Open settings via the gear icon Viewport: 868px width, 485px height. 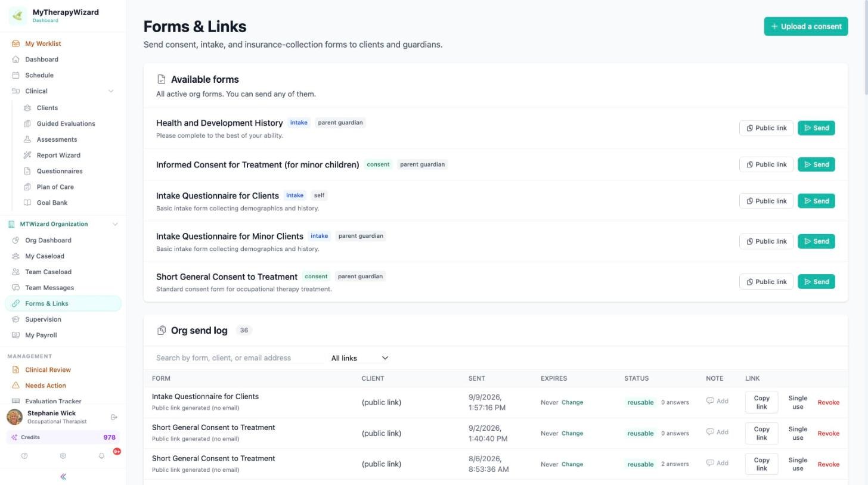pyautogui.click(x=63, y=456)
